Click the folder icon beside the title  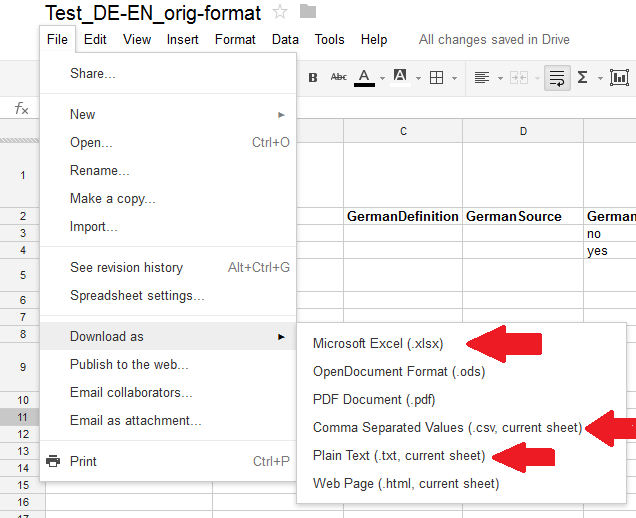tap(308, 13)
